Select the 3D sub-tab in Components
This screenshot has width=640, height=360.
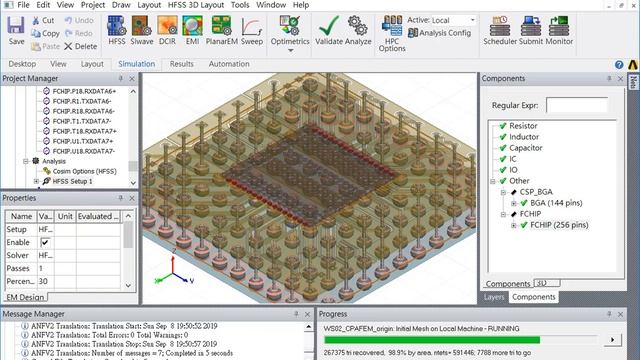(547, 283)
